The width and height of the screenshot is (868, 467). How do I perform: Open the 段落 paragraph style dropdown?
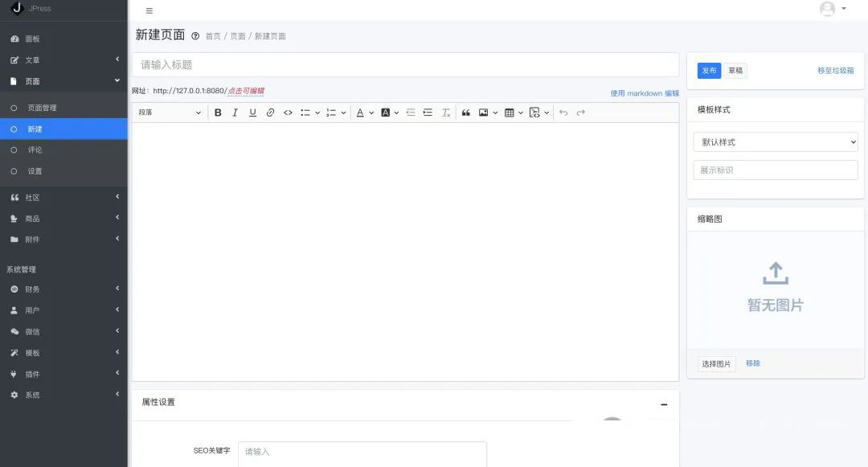(170, 113)
